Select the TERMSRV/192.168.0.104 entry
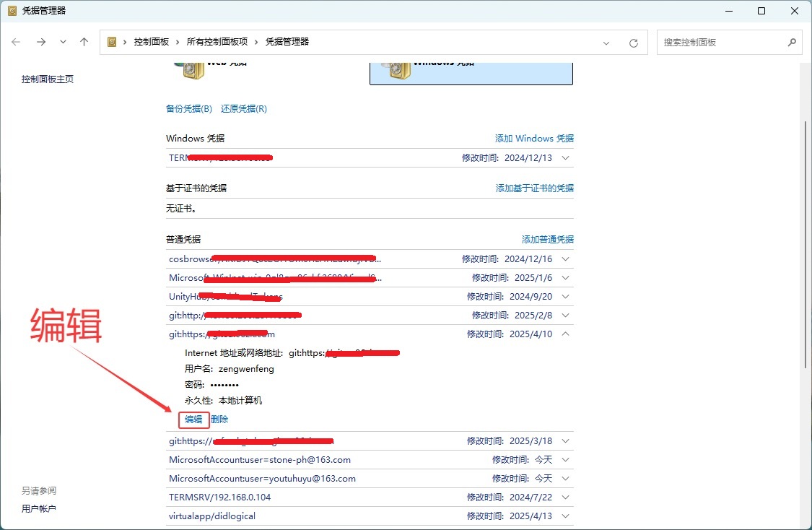 pyautogui.click(x=219, y=498)
